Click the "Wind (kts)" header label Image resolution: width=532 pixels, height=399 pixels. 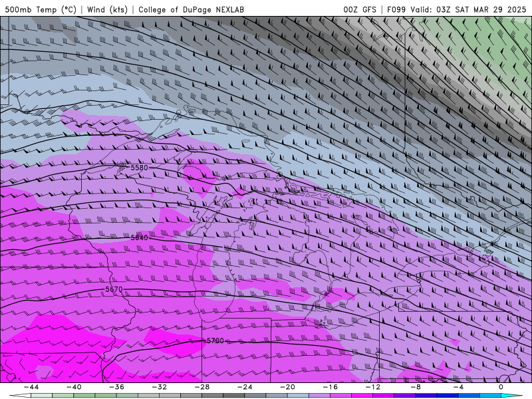(x=107, y=9)
